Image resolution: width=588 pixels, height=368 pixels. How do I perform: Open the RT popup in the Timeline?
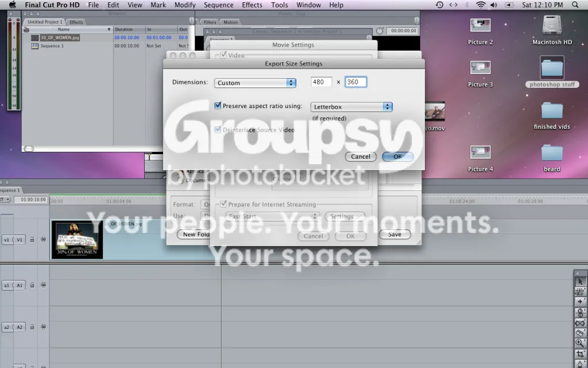click(5, 200)
